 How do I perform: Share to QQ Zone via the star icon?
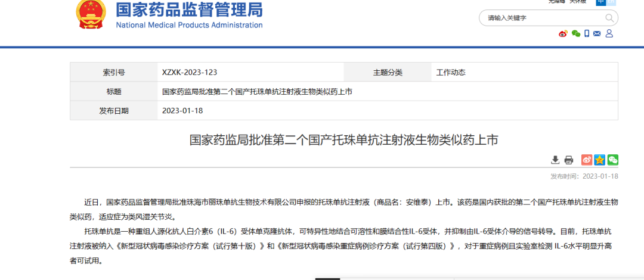coord(600,160)
